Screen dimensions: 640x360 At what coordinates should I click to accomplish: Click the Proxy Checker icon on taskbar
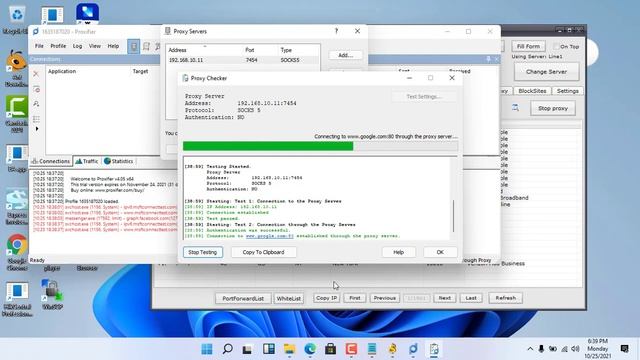[x=433, y=349]
